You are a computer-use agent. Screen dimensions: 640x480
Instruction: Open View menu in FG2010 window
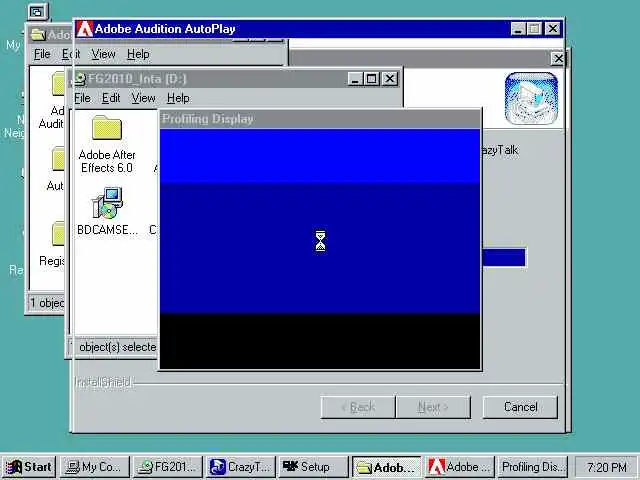143,98
